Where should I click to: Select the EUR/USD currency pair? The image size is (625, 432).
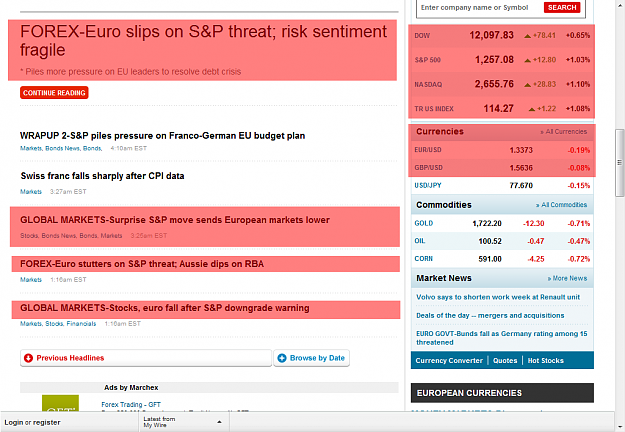(428, 150)
